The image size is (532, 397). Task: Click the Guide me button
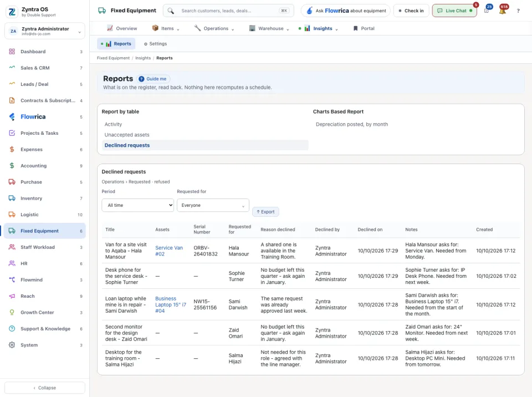point(153,79)
